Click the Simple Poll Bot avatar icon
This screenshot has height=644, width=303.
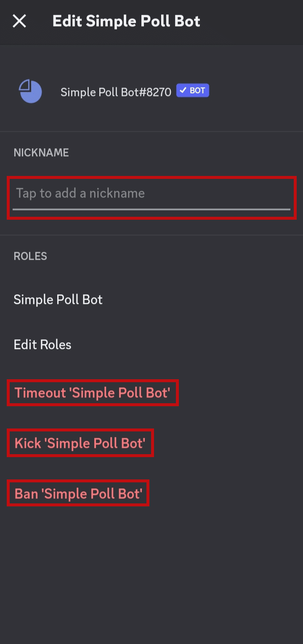tap(30, 91)
